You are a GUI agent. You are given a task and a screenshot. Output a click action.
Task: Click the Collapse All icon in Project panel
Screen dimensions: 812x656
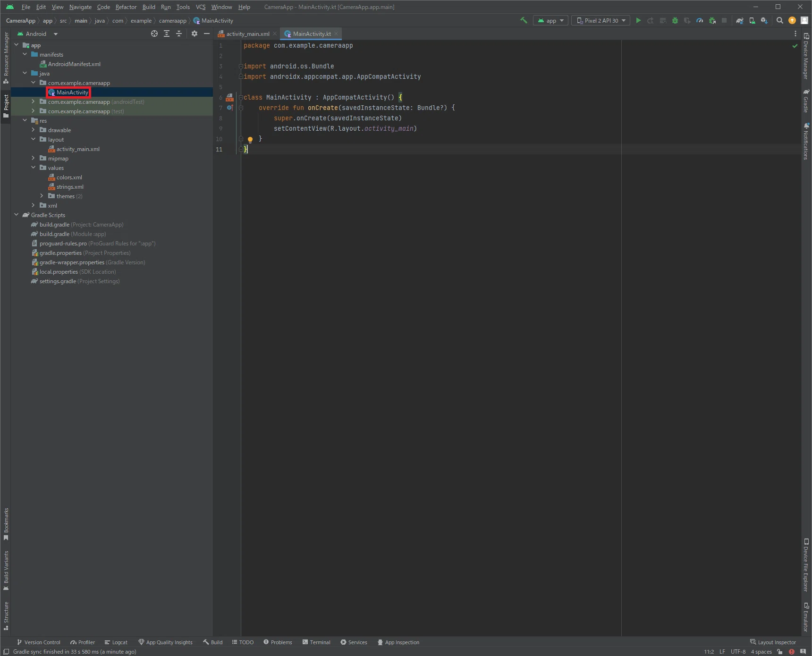tap(179, 34)
